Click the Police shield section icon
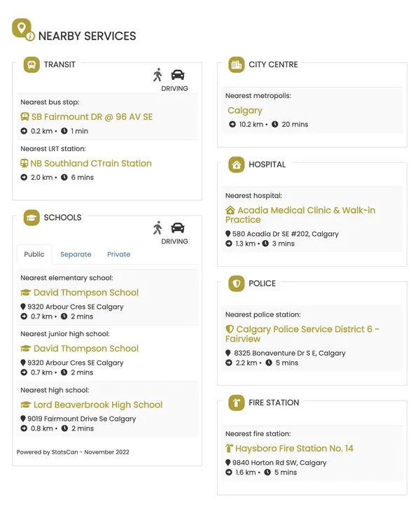420x509 pixels. [237, 284]
